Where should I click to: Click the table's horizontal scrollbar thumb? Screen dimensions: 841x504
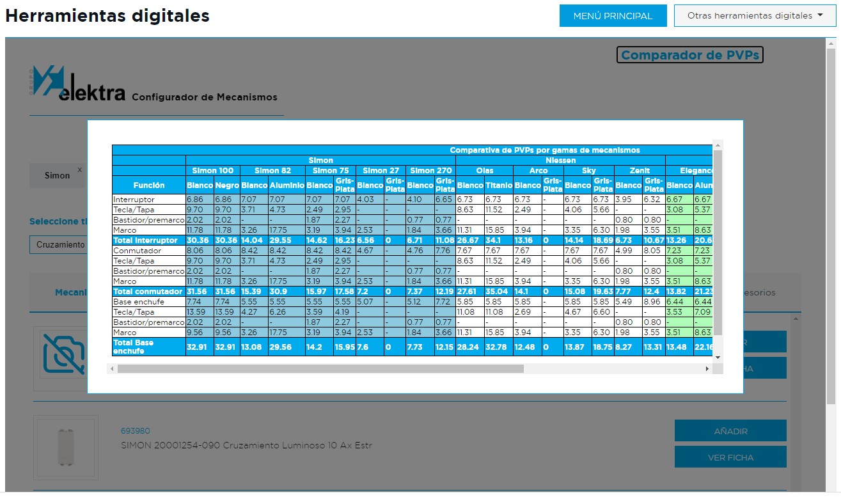pos(320,368)
